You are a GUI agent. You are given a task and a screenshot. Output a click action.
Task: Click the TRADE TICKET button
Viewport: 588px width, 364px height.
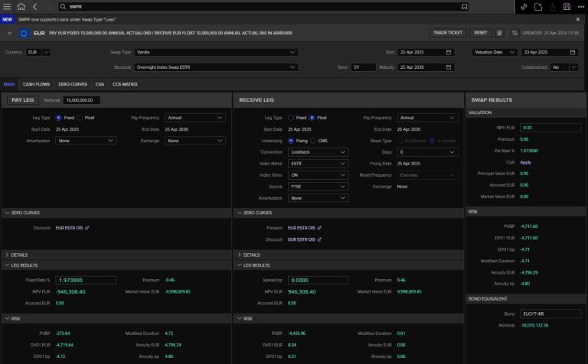448,33
